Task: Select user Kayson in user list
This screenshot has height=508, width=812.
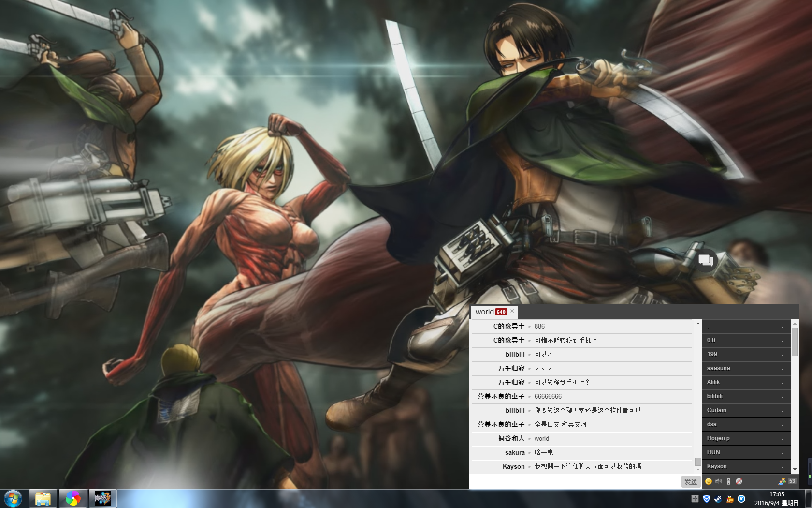Action: click(746, 466)
